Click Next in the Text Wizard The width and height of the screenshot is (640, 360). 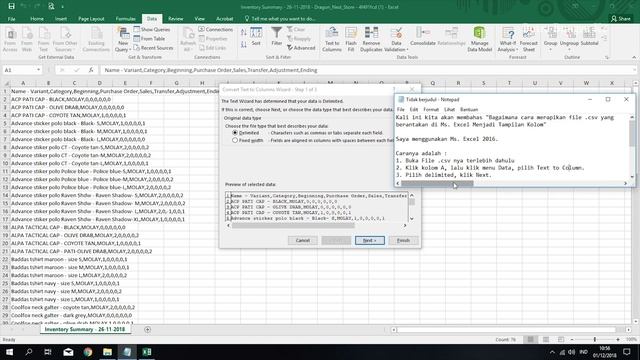coord(369,240)
